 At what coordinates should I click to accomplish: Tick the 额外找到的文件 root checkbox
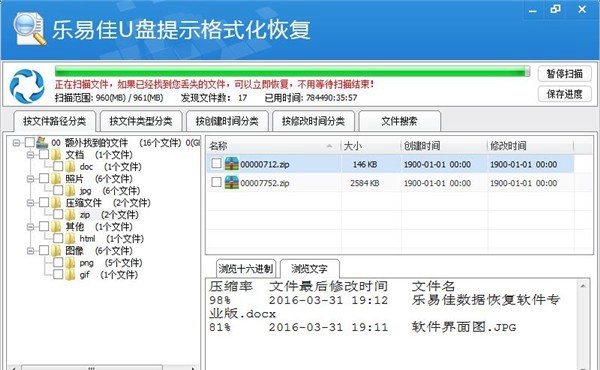click(29, 142)
